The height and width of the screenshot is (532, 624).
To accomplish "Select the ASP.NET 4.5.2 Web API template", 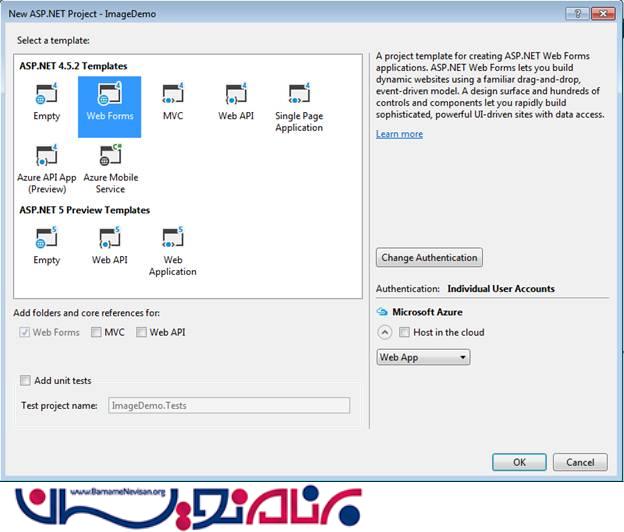I will coord(234,96).
